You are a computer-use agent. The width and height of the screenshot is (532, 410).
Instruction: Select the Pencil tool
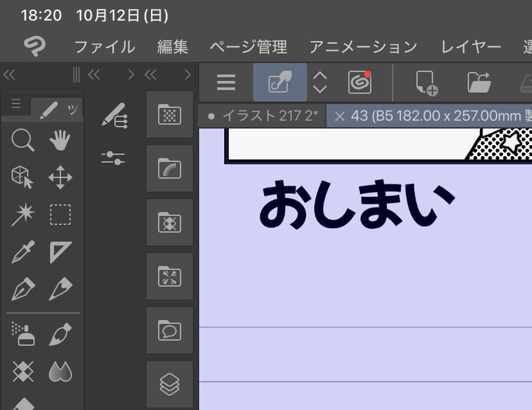(60, 289)
